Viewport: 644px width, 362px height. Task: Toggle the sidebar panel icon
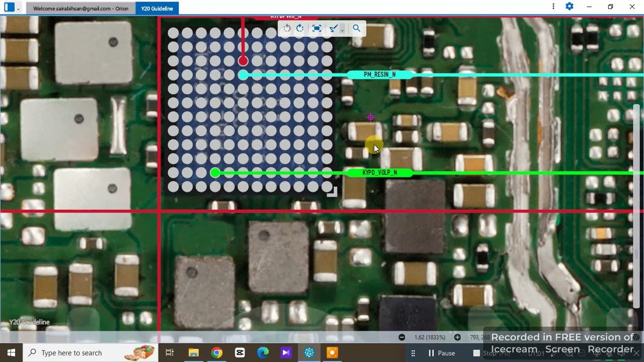click(x=9, y=8)
